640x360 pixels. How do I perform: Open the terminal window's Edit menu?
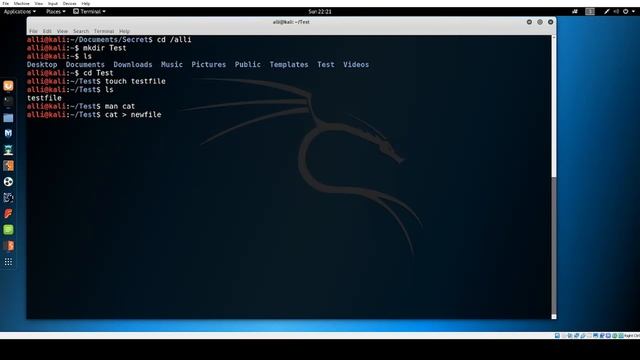click(47, 31)
